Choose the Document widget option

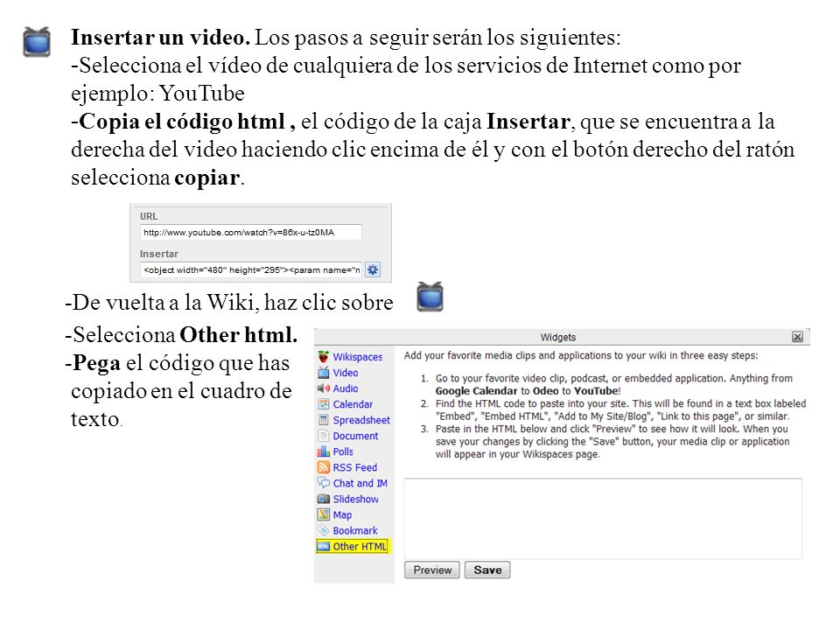coord(355,436)
